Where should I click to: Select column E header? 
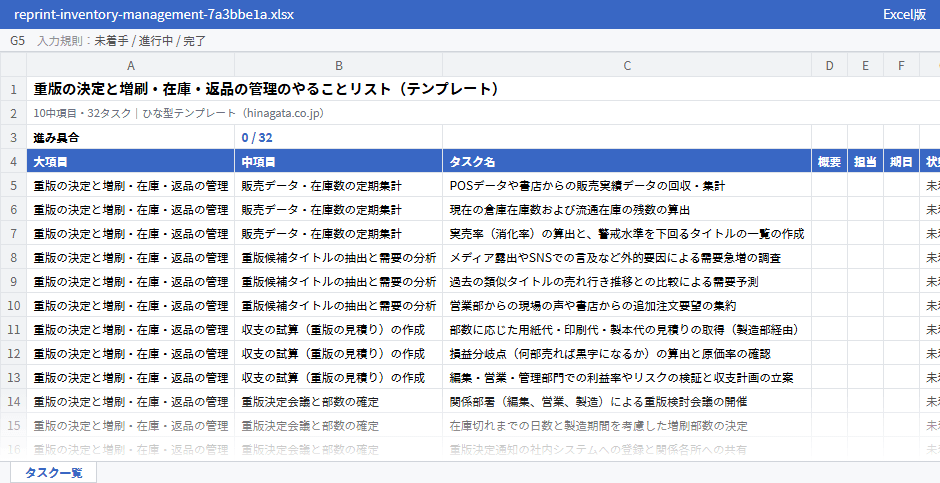[865, 65]
